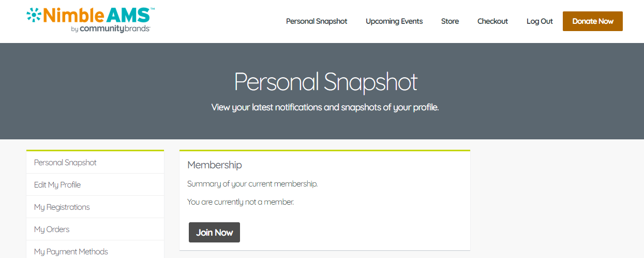Viewport: 644px width, 258px height.
Task: Click the 'You are currently not a member' text
Action: pos(241,202)
